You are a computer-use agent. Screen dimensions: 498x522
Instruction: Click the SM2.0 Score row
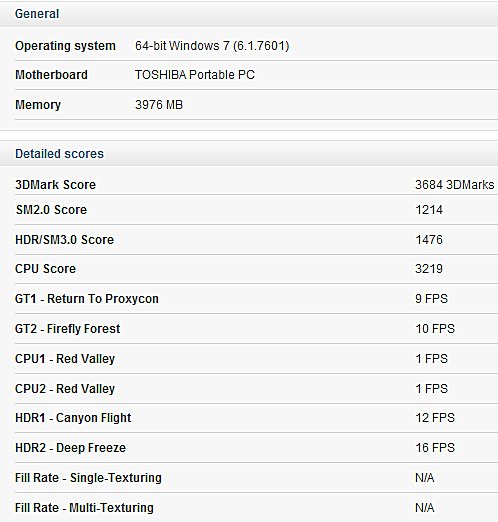tap(256, 210)
